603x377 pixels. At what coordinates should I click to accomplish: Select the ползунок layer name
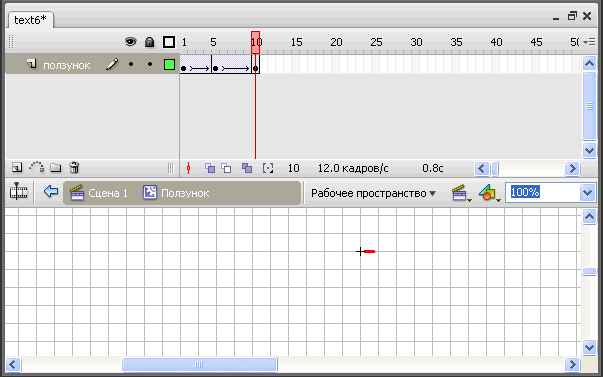(x=67, y=65)
